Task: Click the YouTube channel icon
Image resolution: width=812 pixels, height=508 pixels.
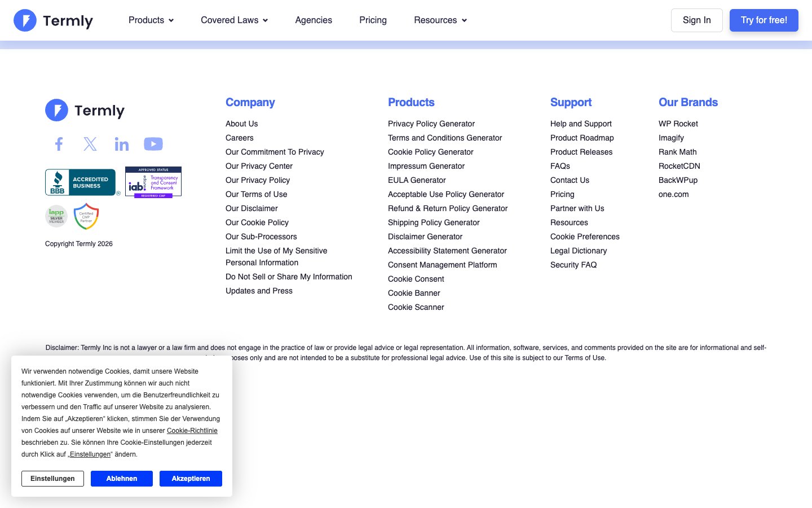Action: click(x=153, y=144)
